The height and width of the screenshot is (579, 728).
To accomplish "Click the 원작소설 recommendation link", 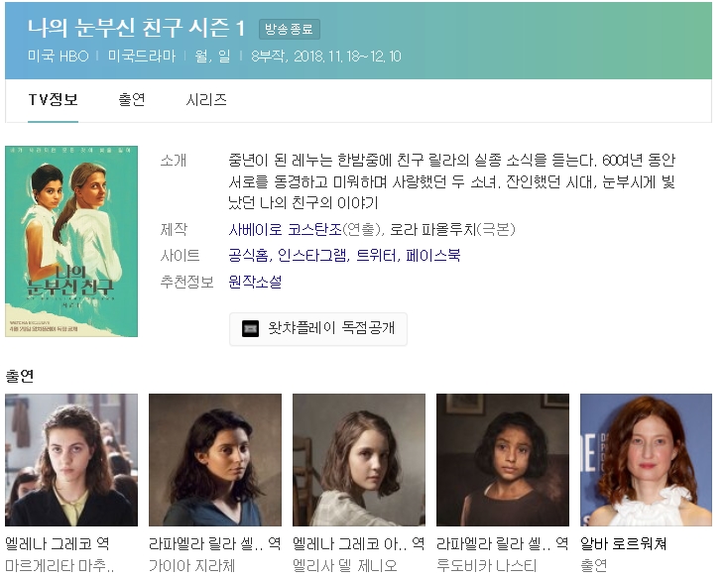I will click(255, 282).
